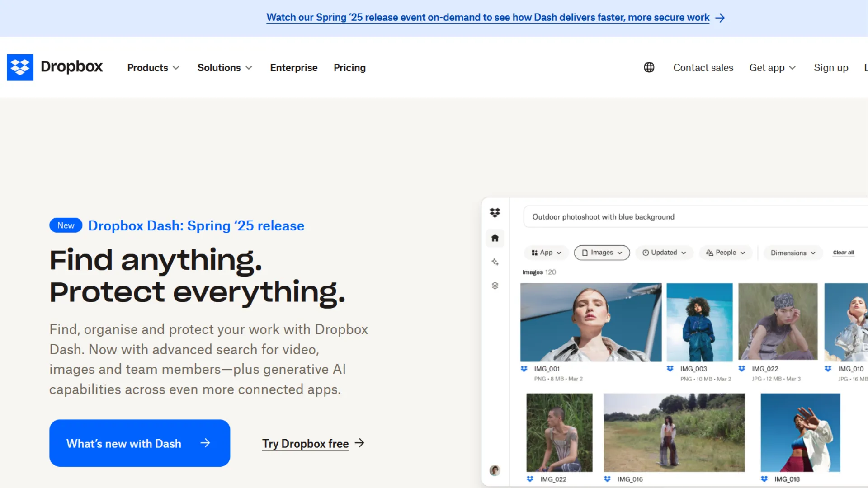Screen dimensions: 868x488
Task: Click the Try Dropbox free link
Action: pyautogui.click(x=305, y=443)
